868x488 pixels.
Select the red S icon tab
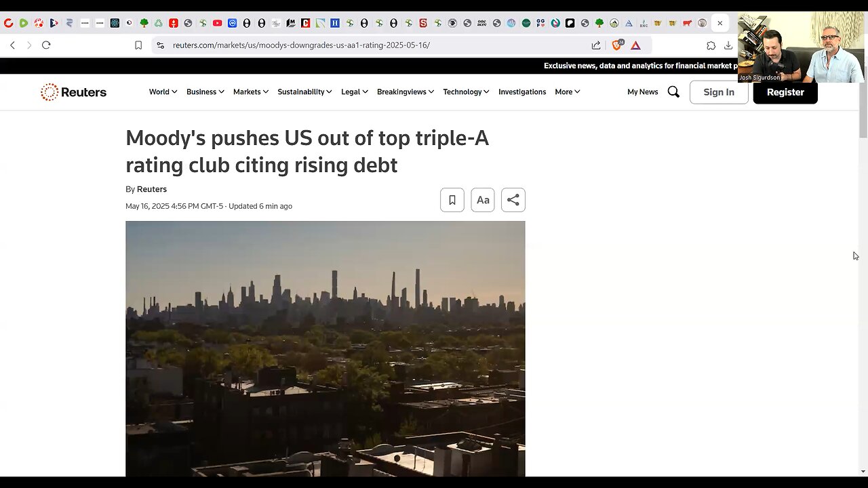[x=423, y=23]
